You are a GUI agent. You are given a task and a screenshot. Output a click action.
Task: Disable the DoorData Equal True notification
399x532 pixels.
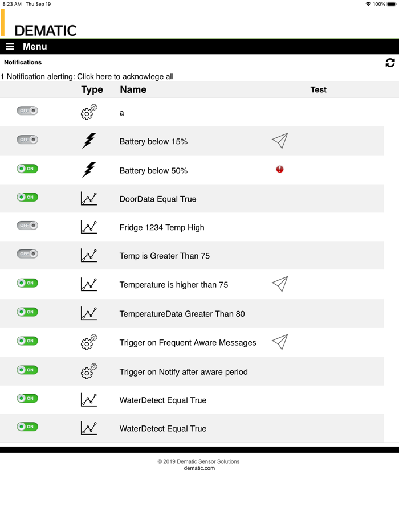27,197
